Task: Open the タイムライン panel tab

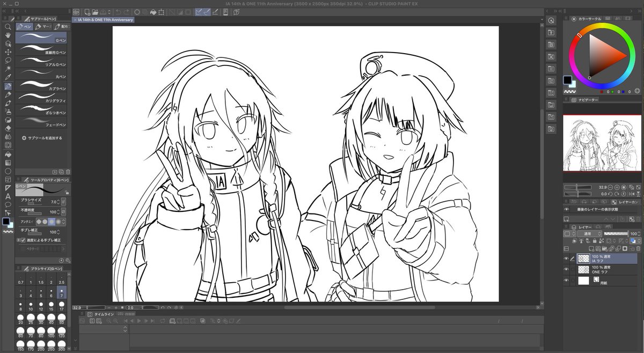Action: (x=100, y=314)
